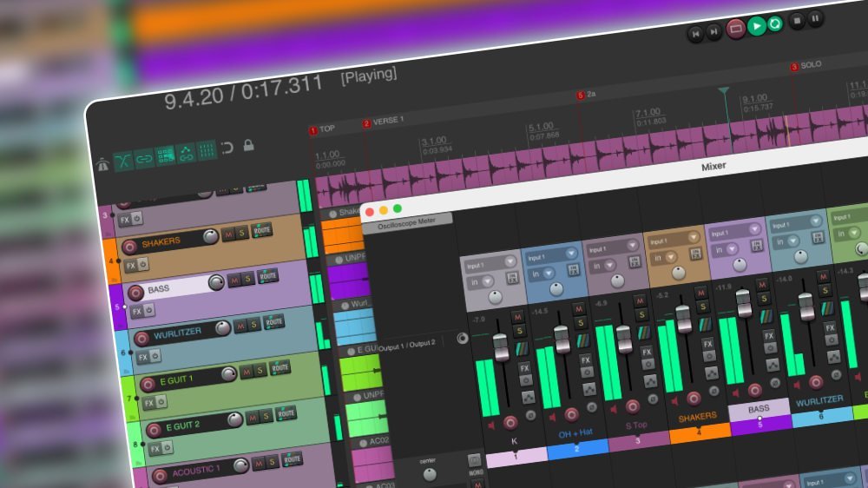868x488 pixels.
Task: Open the FX button on the BASS track
Action: (x=137, y=312)
